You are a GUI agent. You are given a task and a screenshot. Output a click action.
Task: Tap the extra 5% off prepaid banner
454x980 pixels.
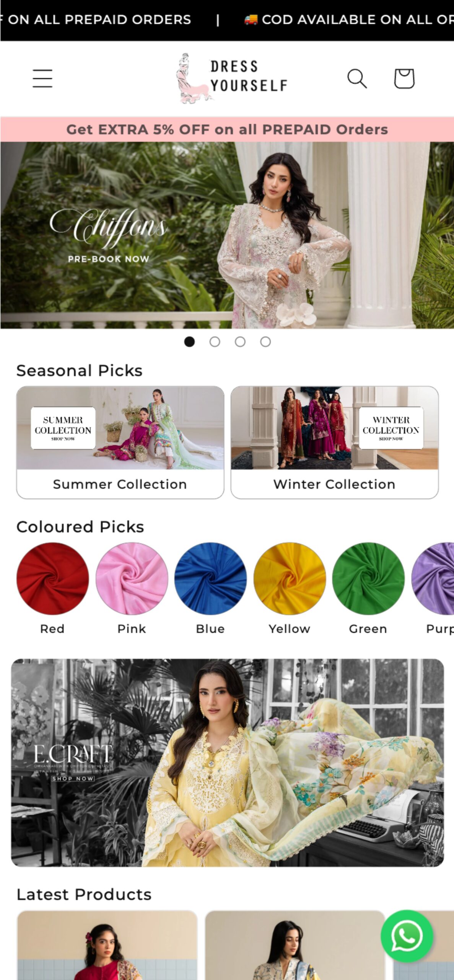tap(227, 129)
